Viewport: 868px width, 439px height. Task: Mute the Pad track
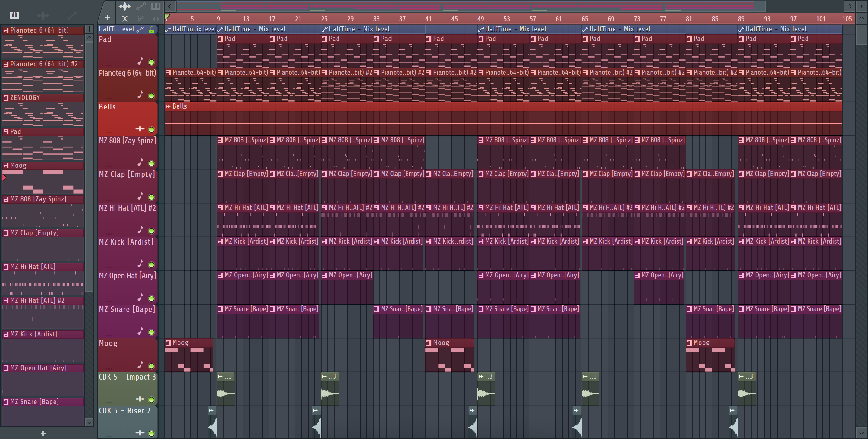tap(152, 62)
